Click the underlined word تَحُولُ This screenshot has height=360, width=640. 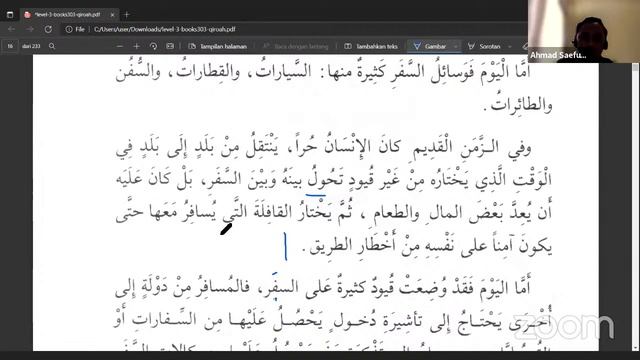(x=324, y=179)
